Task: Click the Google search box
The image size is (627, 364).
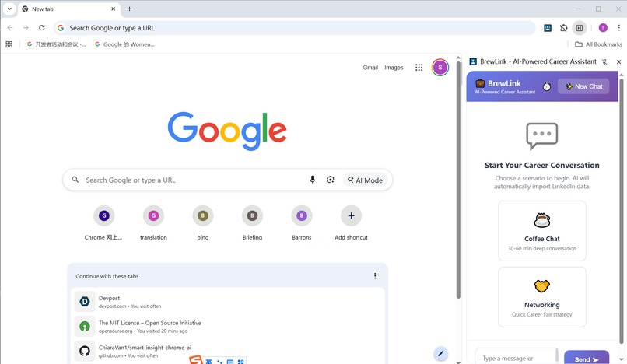Action: pyautogui.click(x=227, y=180)
